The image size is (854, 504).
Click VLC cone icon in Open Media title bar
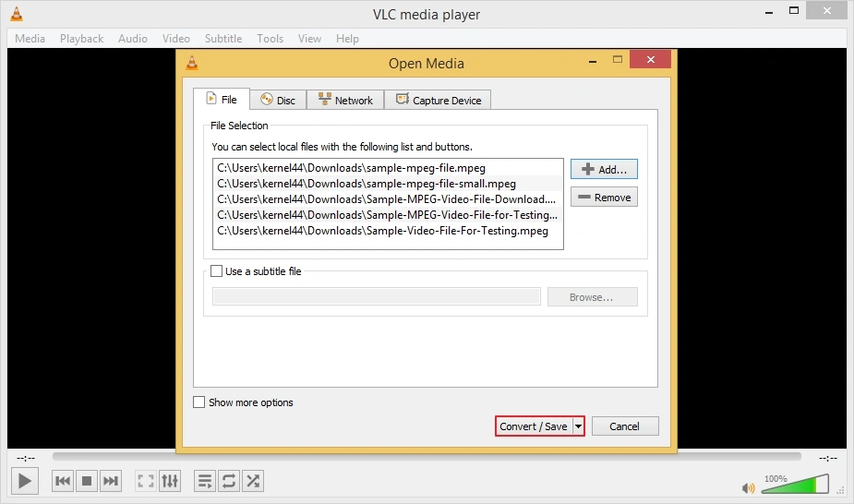point(192,63)
